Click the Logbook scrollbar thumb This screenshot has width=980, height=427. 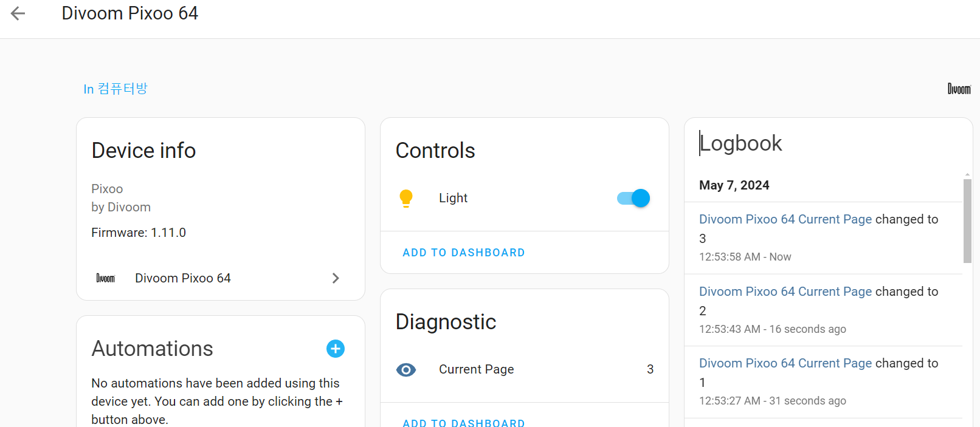(967, 221)
